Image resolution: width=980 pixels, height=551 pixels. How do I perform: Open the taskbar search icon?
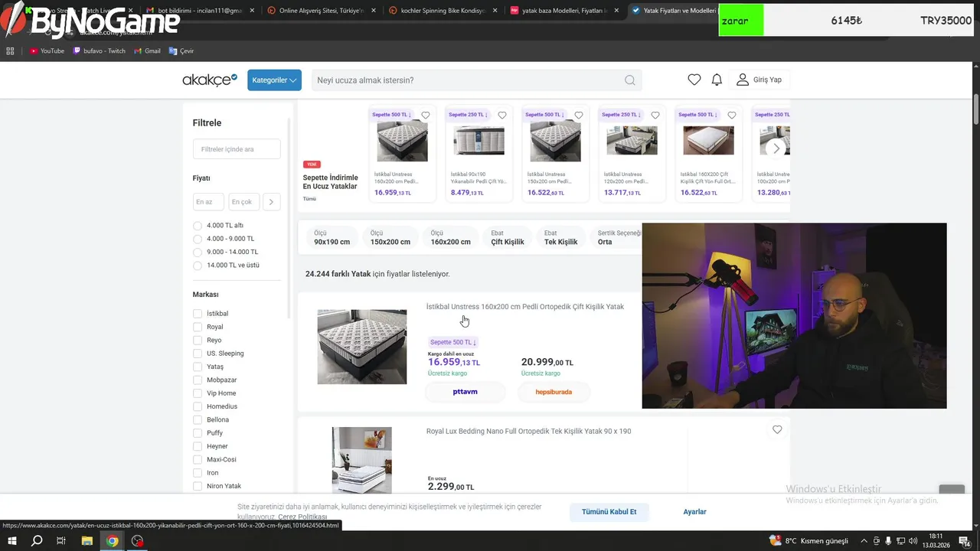pos(37,540)
